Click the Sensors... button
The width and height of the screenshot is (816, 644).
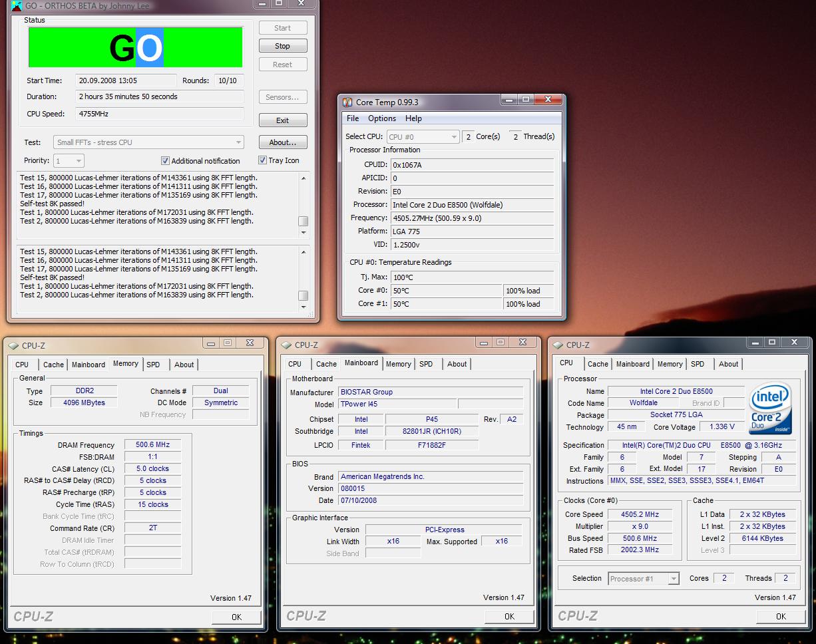point(282,97)
